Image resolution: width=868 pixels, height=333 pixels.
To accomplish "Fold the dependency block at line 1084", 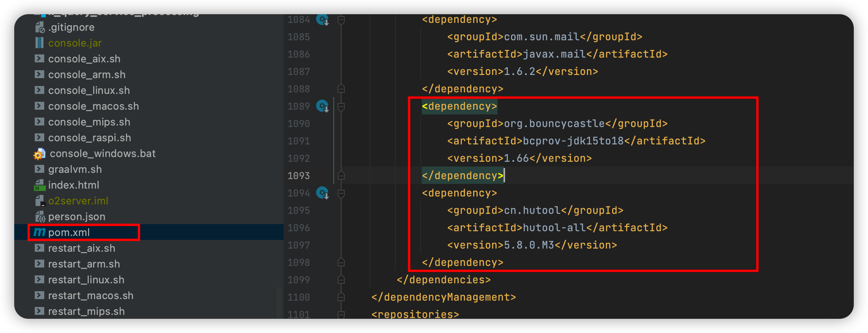I will (x=342, y=20).
